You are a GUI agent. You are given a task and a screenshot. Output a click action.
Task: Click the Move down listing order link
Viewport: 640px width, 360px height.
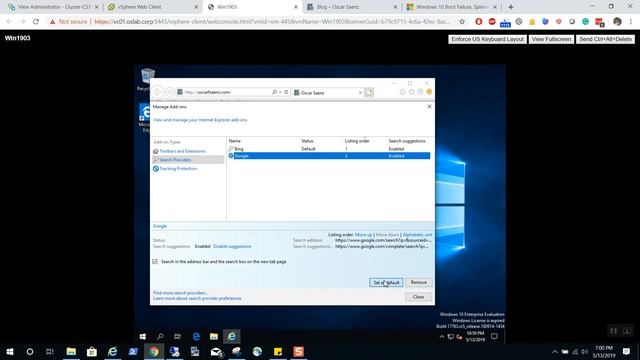(387, 235)
